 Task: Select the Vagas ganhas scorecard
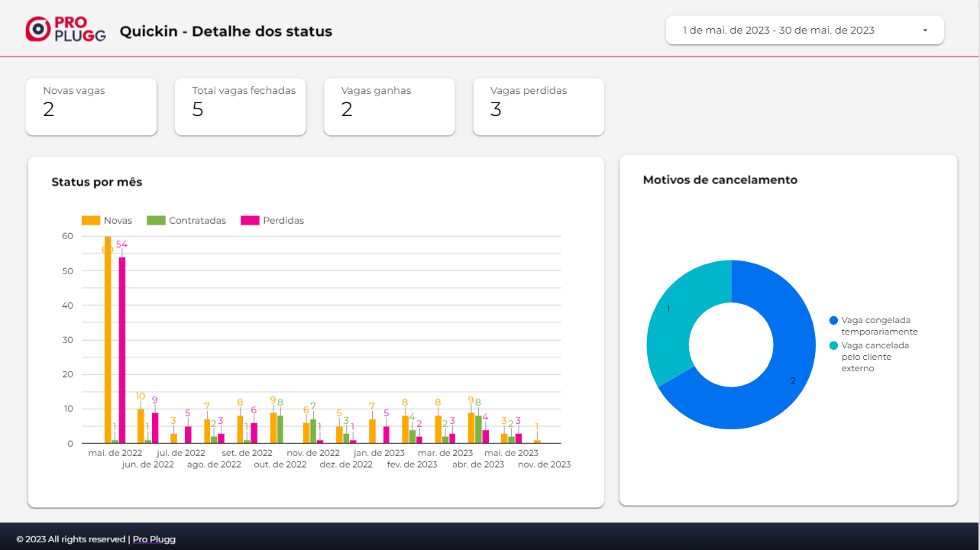click(390, 107)
